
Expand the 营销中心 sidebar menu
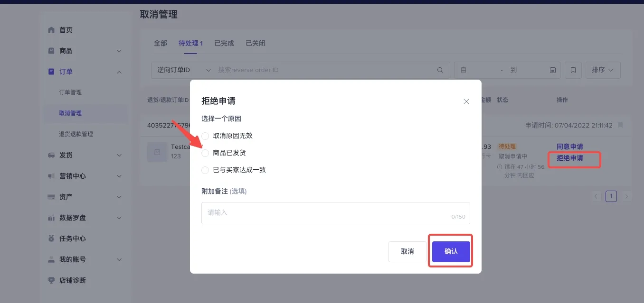[119, 176]
